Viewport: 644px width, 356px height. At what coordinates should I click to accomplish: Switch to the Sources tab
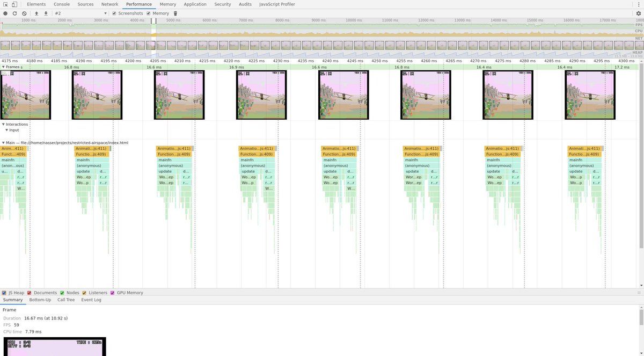click(85, 4)
